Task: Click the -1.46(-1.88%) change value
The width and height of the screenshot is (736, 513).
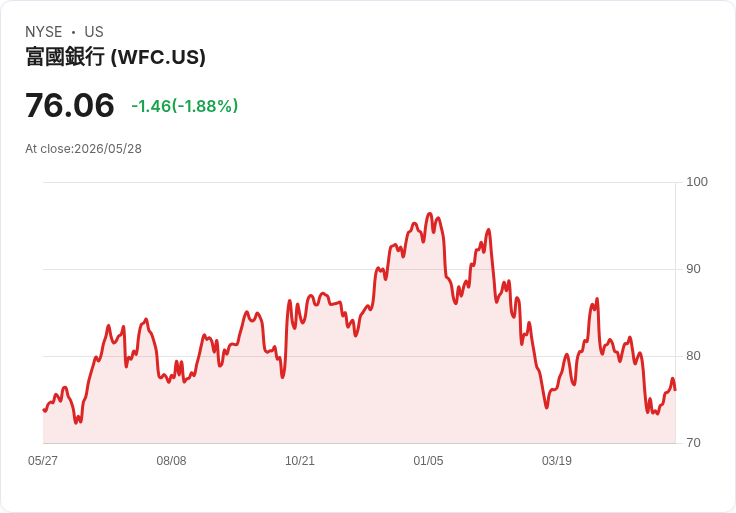Action: pos(184,106)
